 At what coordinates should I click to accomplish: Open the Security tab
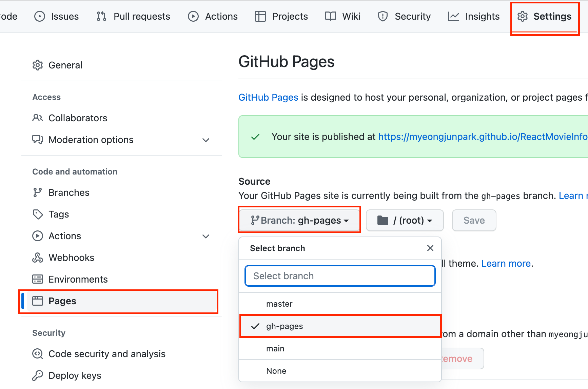[404, 16]
